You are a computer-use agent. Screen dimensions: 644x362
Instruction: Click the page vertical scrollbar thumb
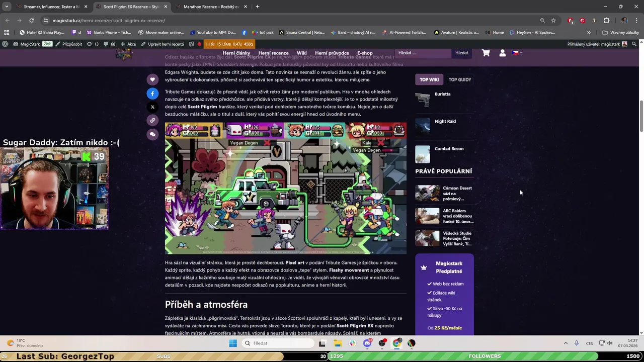641,117
